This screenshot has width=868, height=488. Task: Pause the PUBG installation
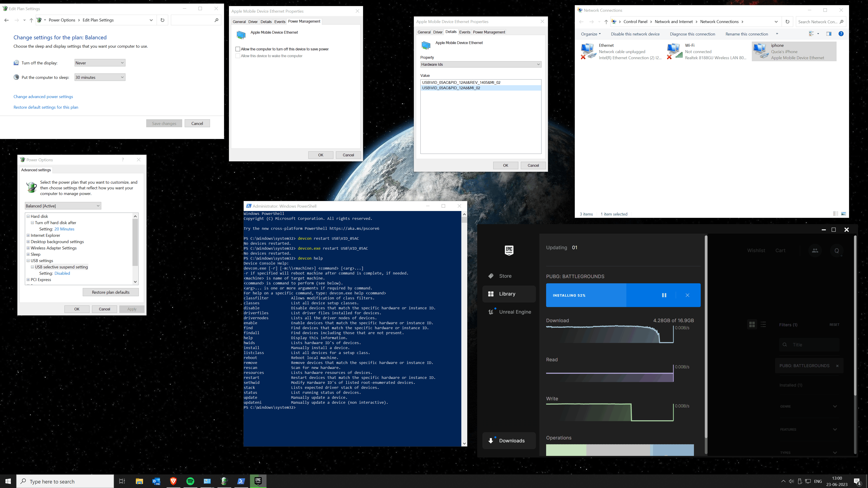point(664,295)
